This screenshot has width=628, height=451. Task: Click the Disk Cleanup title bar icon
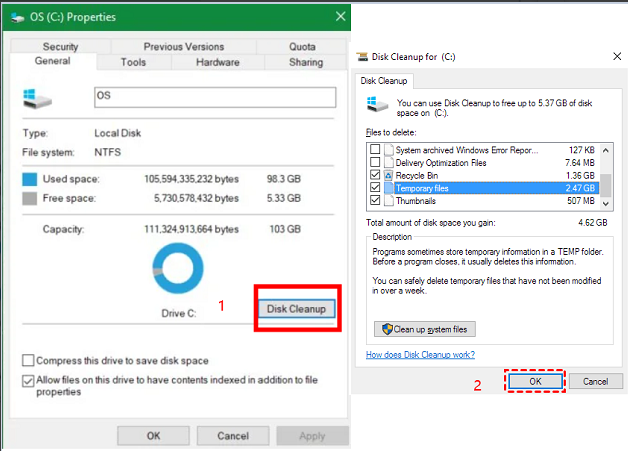(x=366, y=56)
